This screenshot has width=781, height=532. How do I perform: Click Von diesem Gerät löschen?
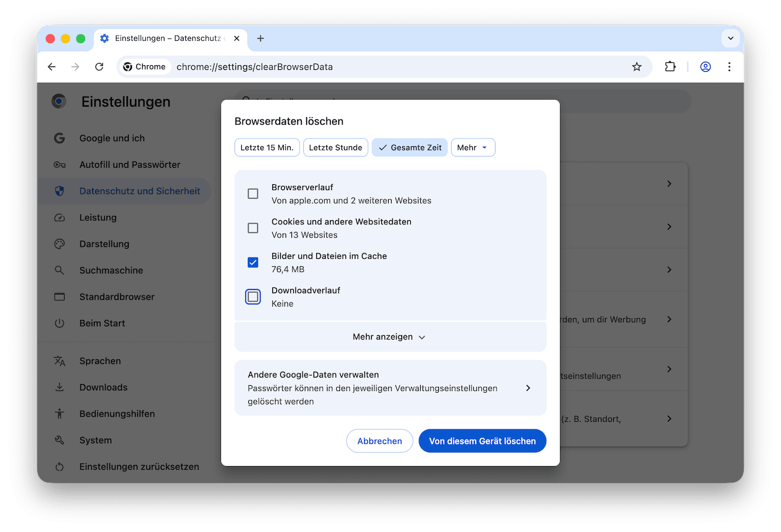pos(482,441)
